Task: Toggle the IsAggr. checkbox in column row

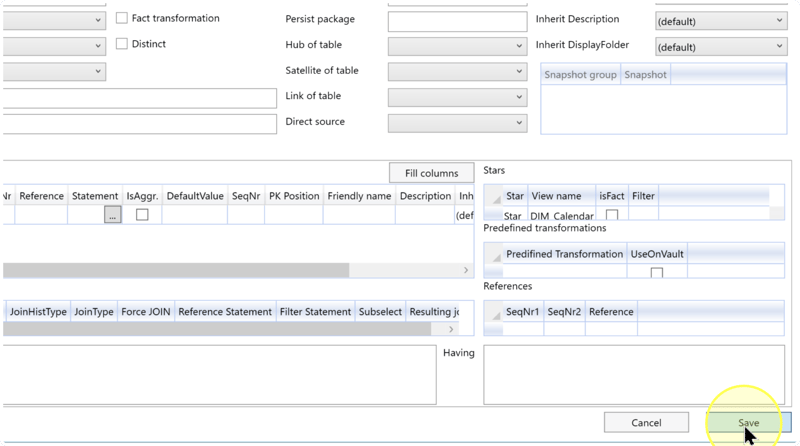Action: [142, 215]
